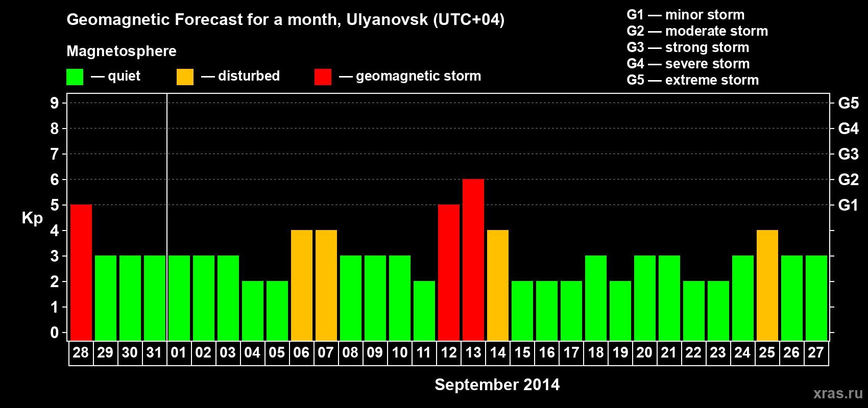Select the orange bar for day 14

[498, 286]
